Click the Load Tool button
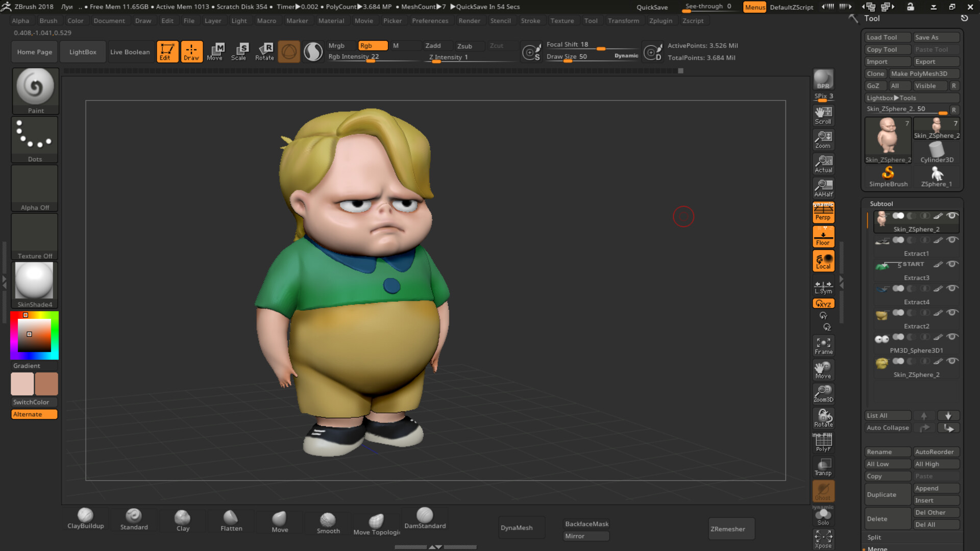The image size is (980, 551). click(x=888, y=37)
